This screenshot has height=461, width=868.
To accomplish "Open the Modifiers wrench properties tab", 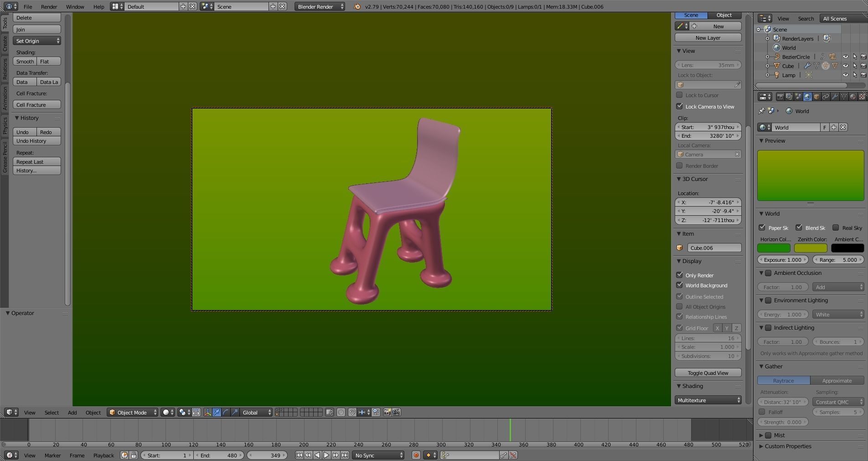I will pos(835,97).
